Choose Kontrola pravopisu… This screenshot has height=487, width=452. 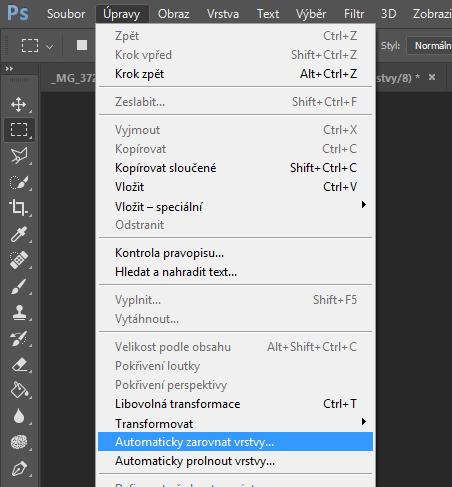coord(235,253)
